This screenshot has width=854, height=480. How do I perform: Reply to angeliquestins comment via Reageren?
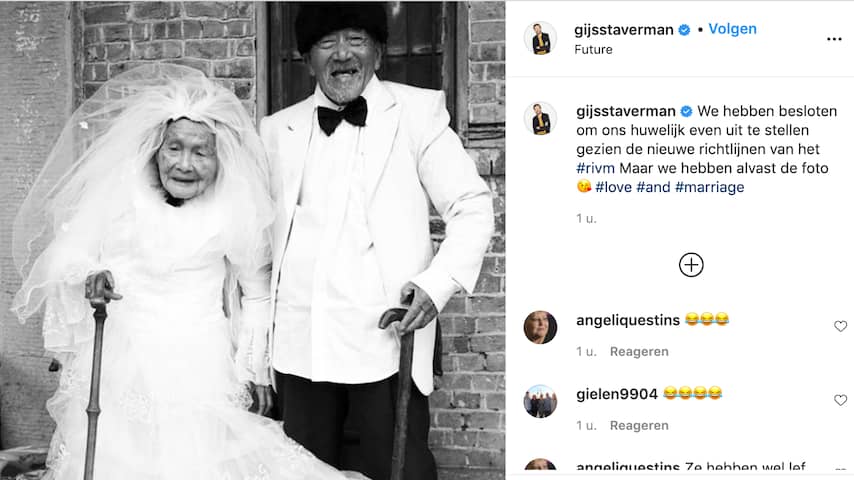[x=639, y=351]
